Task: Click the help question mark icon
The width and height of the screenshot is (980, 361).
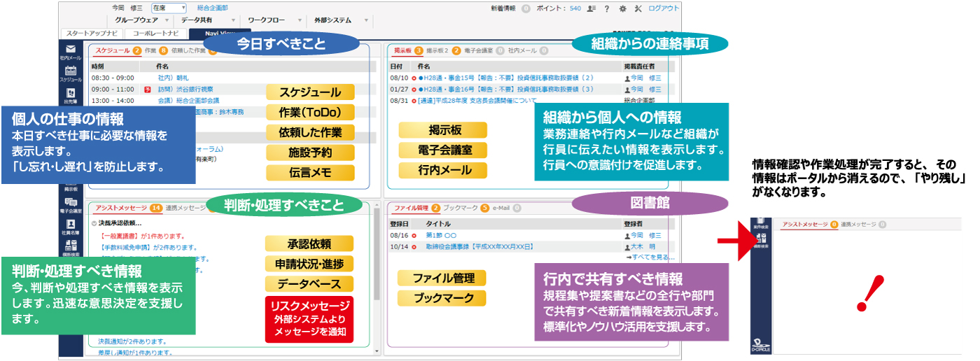Action: 607,8
